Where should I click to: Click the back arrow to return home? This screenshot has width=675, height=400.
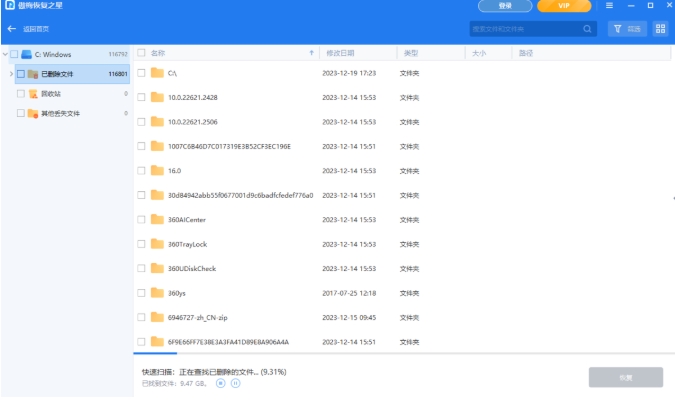coord(11,29)
